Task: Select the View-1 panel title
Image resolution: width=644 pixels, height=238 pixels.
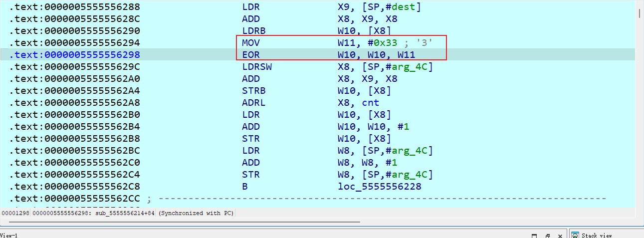Action: point(9,235)
